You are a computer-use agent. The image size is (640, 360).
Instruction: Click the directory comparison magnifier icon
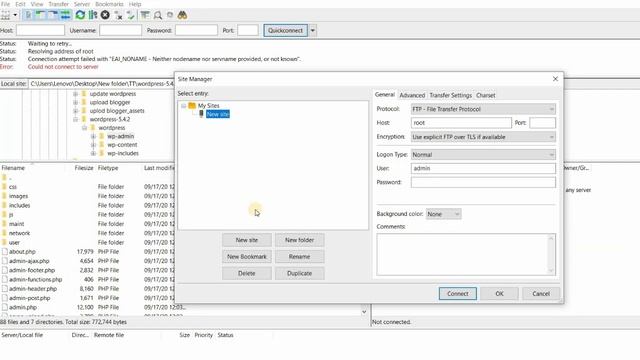click(x=158, y=15)
